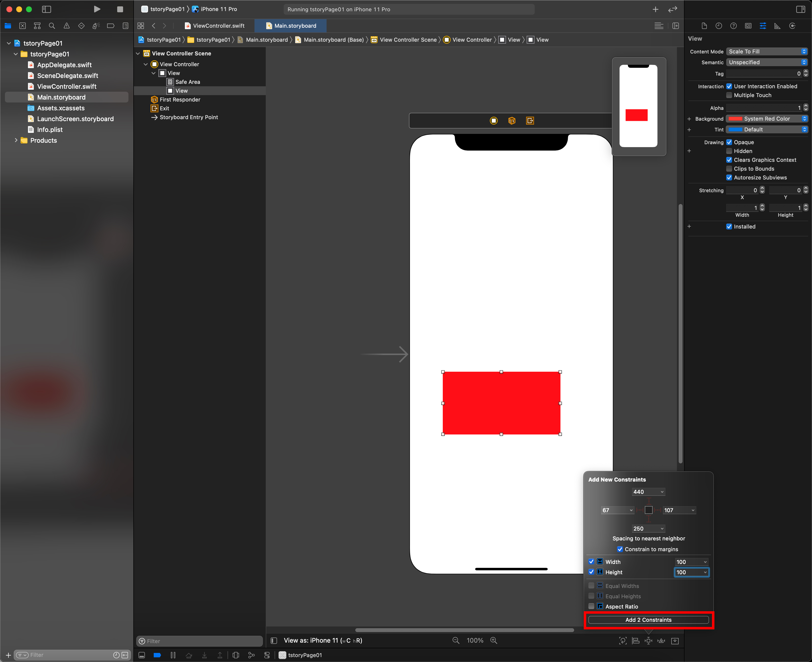This screenshot has height=662, width=812.
Task: Click the Stop button in toolbar
Action: pyautogui.click(x=120, y=9)
